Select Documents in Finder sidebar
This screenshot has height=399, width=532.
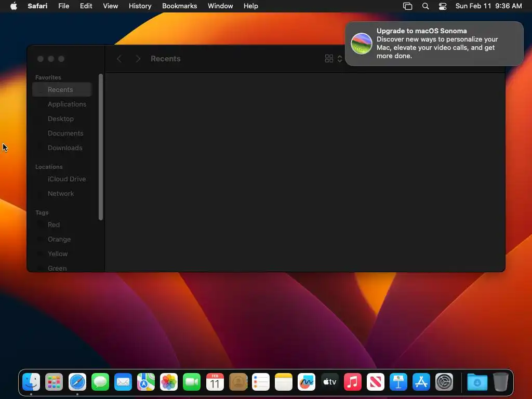click(62, 134)
